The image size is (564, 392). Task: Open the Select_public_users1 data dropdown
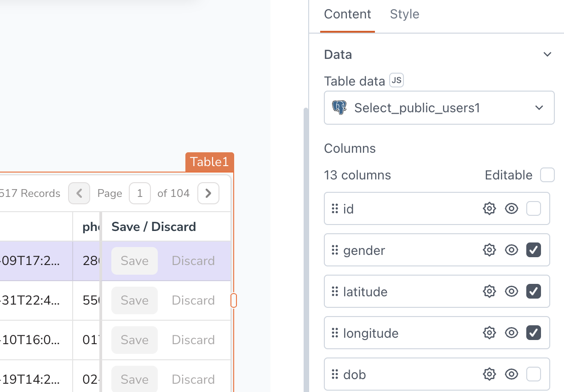click(439, 108)
